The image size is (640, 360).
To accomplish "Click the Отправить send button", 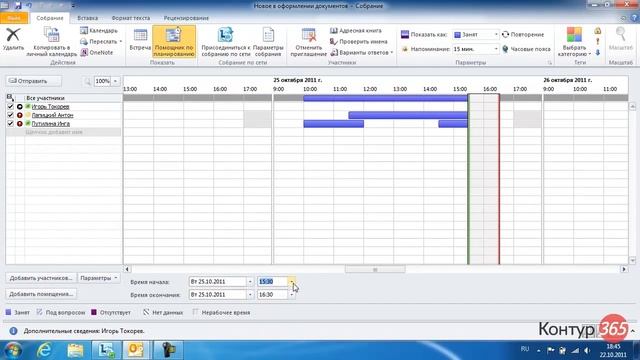I will (33, 81).
